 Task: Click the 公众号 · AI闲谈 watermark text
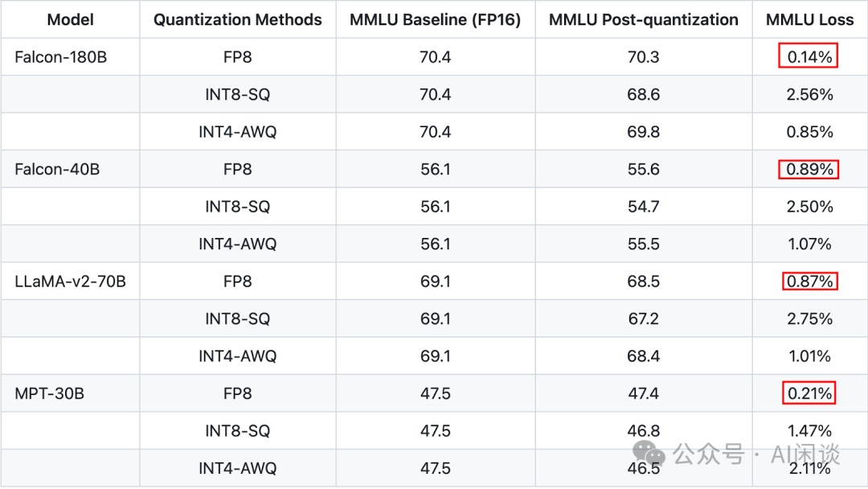click(x=755, y=455)
